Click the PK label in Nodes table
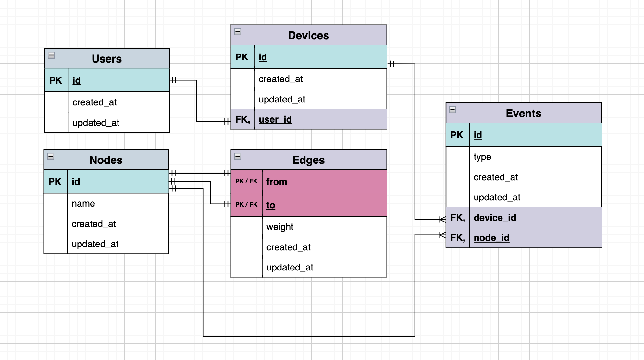The width and height of the screenshot is (644, 360). [x=55, y=181]
